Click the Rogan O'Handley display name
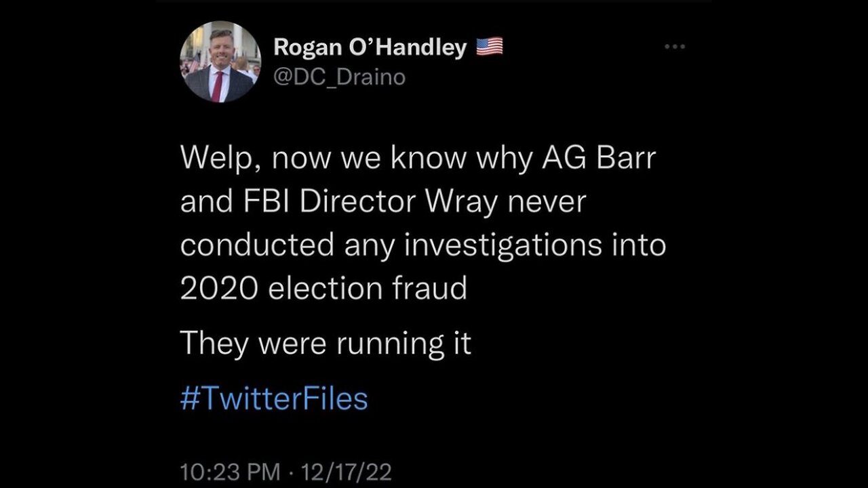The image size is (868, 488). [x=370, y=47]
